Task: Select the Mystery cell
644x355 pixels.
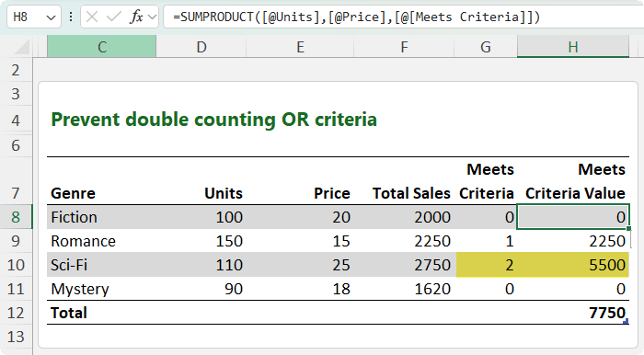Action: click(x=101, y=289)
